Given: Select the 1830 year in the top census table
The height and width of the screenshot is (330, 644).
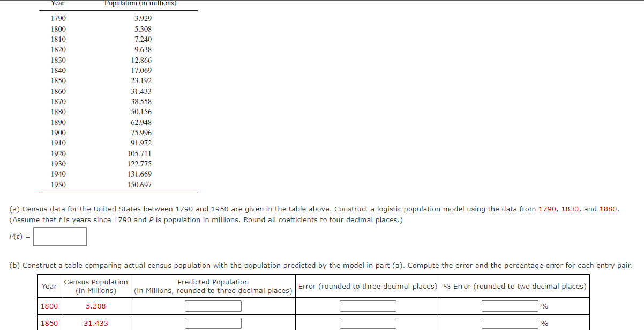Looking at the screenshot, I should tap(58, 60).
